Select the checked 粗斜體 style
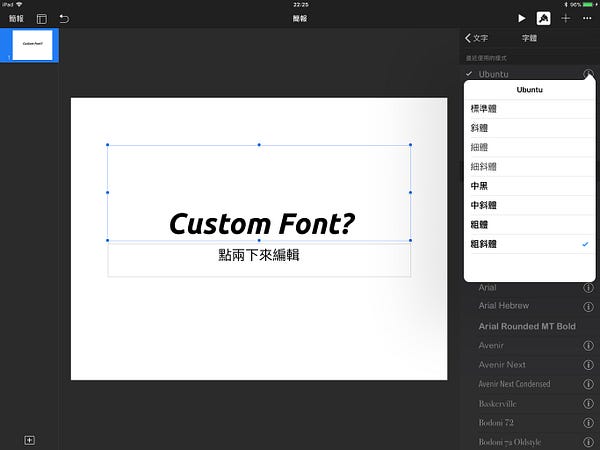600x450 pixels. pos(530,244)
